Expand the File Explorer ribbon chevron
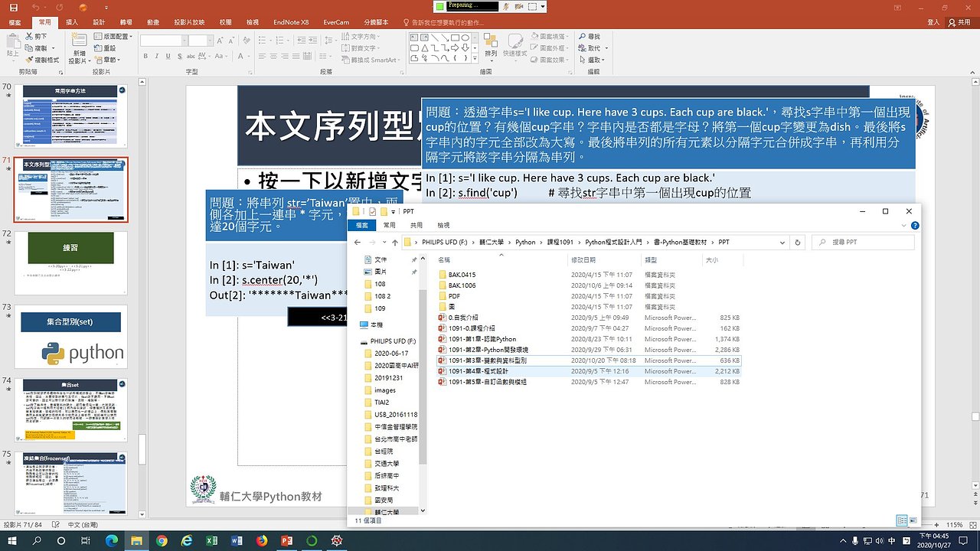Screen dimensions: 980x551 click(x=905, y=226)
